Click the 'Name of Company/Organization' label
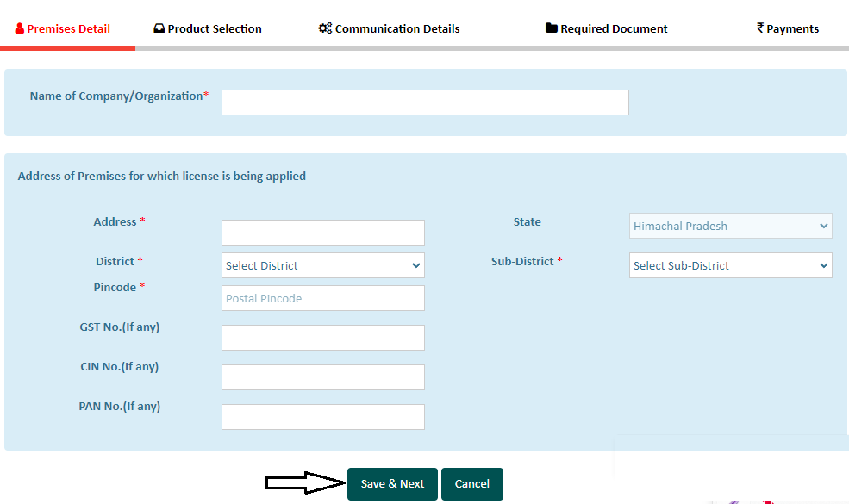Screen dimensions: 849x504 119,96
